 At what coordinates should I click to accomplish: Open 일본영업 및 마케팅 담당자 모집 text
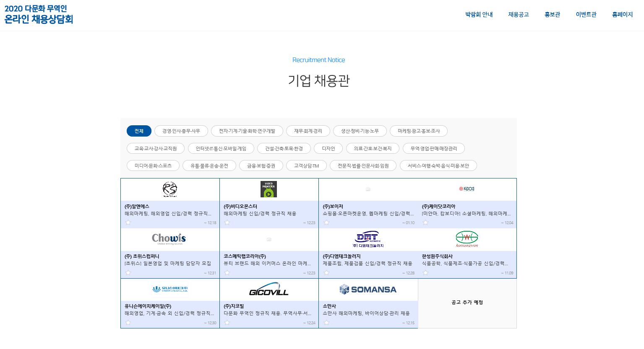tap(168, 264)
